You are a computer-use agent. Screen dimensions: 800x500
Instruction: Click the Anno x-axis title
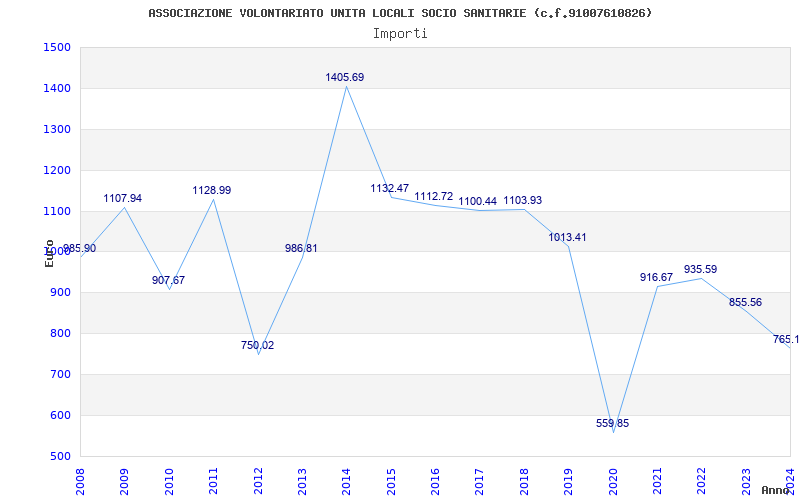pyautogui.click(x=774, y=490)
